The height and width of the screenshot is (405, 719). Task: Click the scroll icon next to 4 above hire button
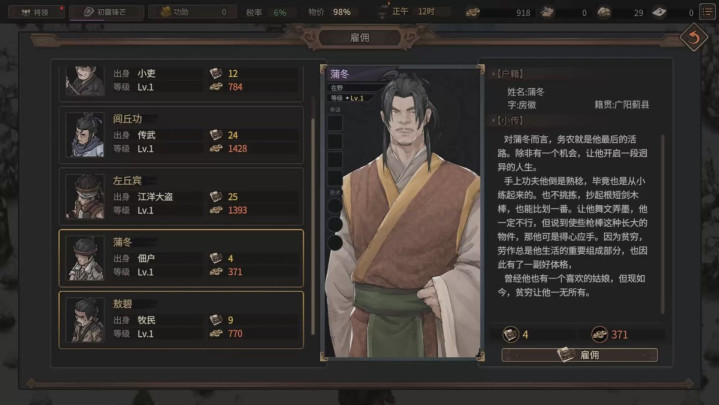click(x=511, y=334)
